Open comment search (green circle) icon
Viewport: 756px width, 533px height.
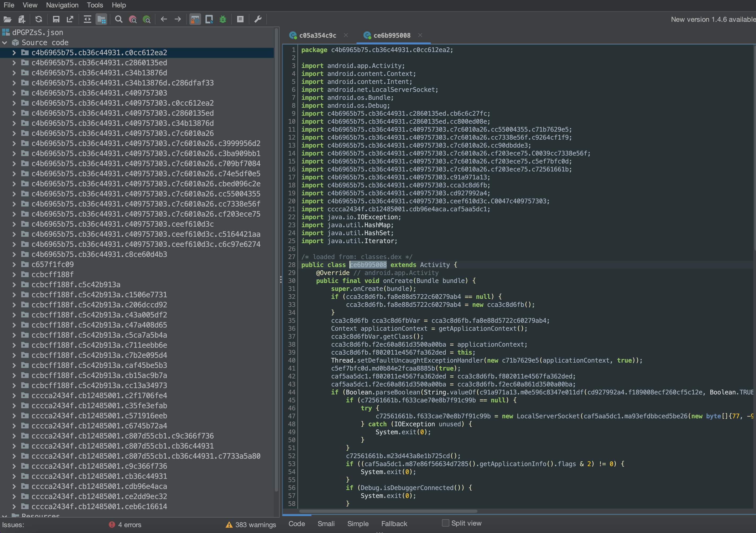tap(146, 19)
